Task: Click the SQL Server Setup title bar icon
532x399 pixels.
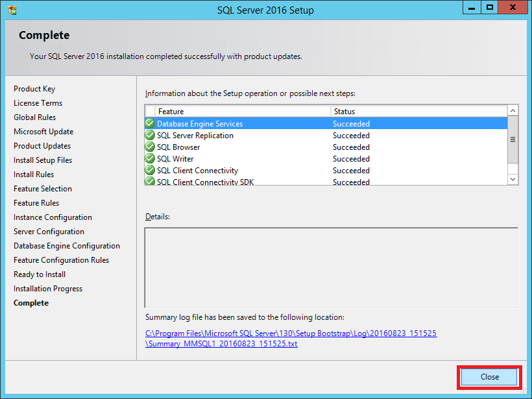Action: [12, 10]
